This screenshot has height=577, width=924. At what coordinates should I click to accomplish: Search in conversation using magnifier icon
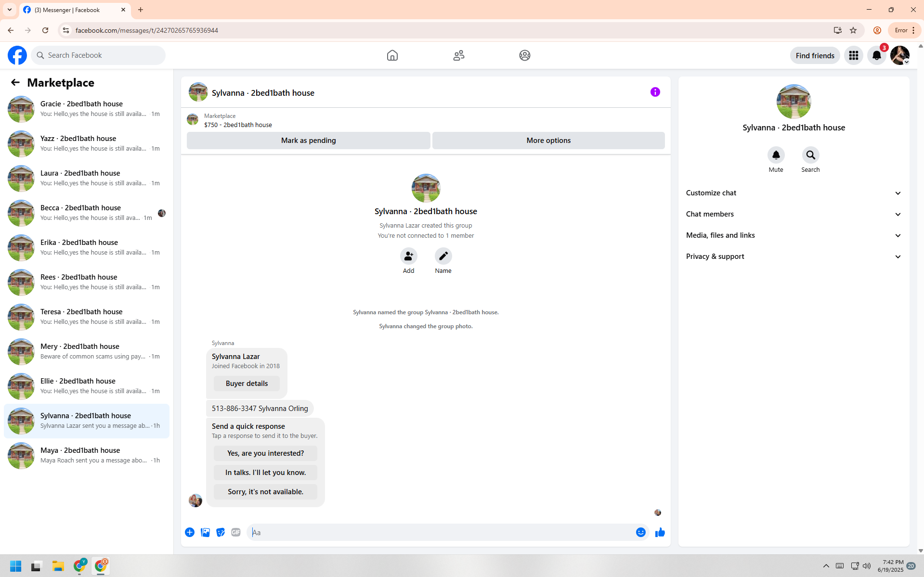(810, 155)
